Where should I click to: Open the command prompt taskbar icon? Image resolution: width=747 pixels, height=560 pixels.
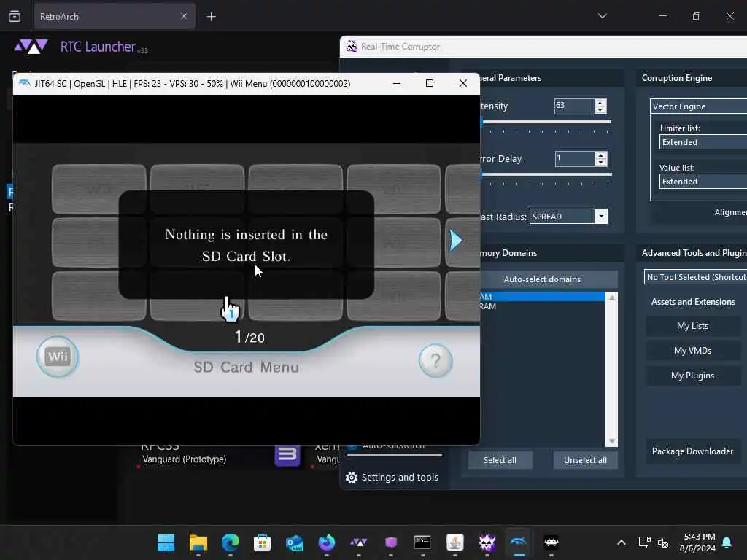422,542
